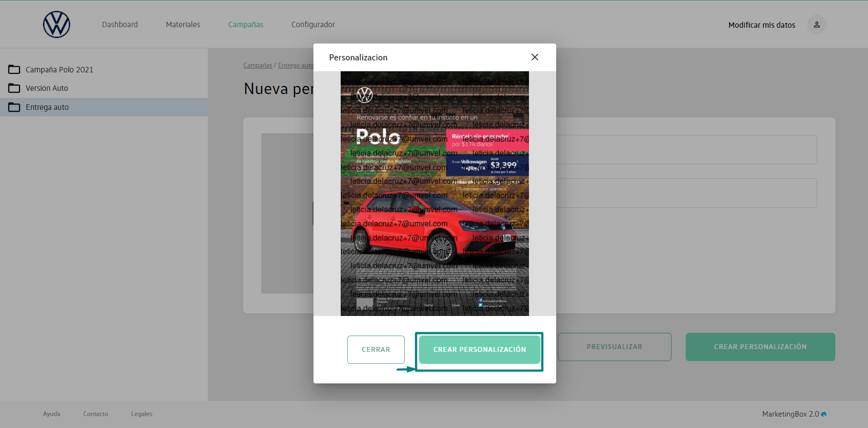Click the MarketingBox 2.0 footer text
The image size is (868, 428).
tap(790, 414)
